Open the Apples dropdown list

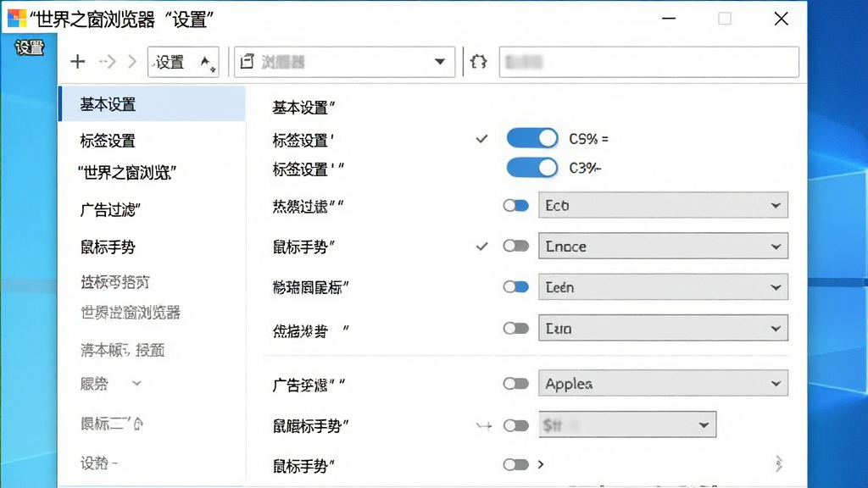click(663, 384)
